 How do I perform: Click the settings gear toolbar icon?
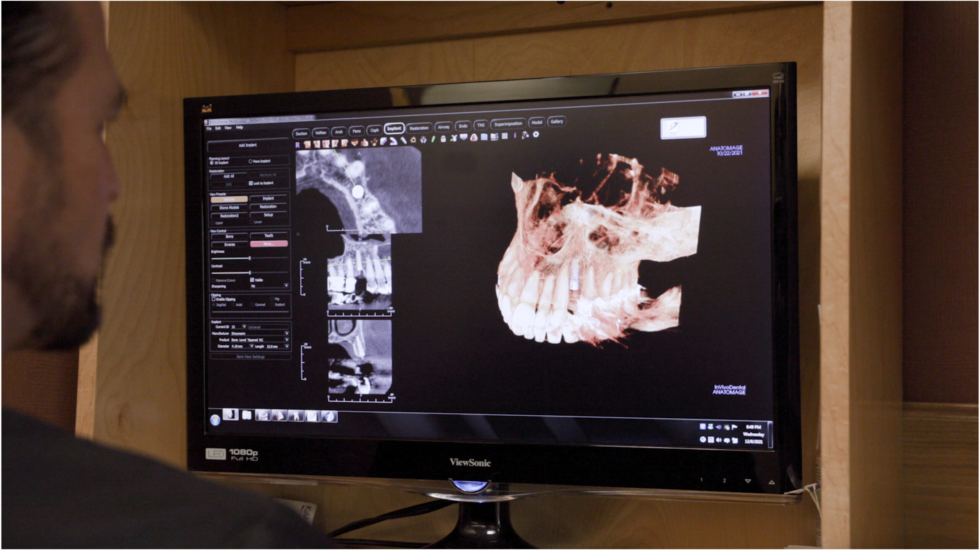click(536, 134)
